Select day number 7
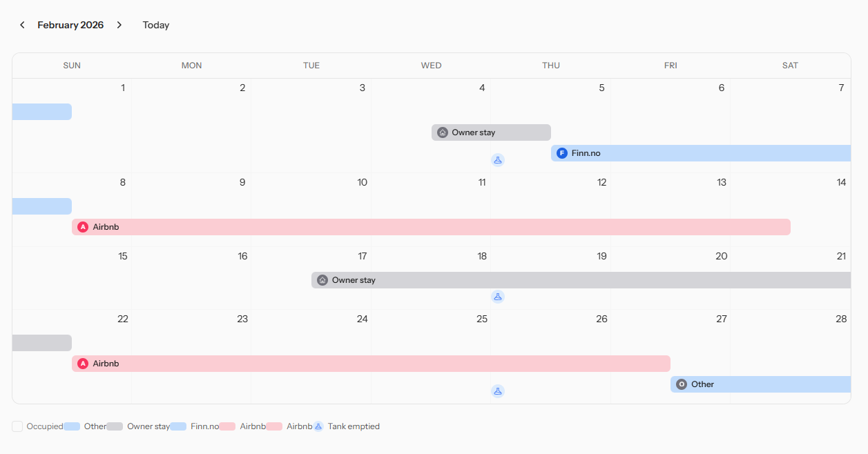Image resolution: width=868 pixels, height=454 pixels. [841, 88]
